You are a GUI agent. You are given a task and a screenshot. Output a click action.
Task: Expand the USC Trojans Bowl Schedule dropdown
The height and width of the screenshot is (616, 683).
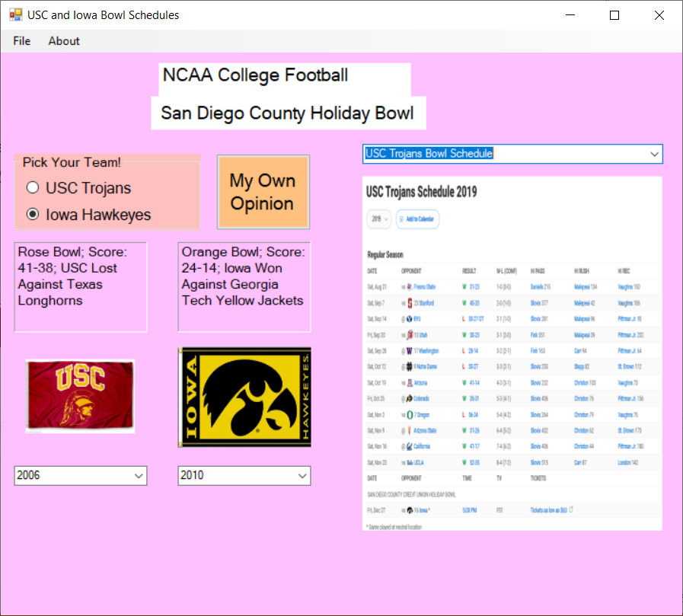tap(654, 154)
